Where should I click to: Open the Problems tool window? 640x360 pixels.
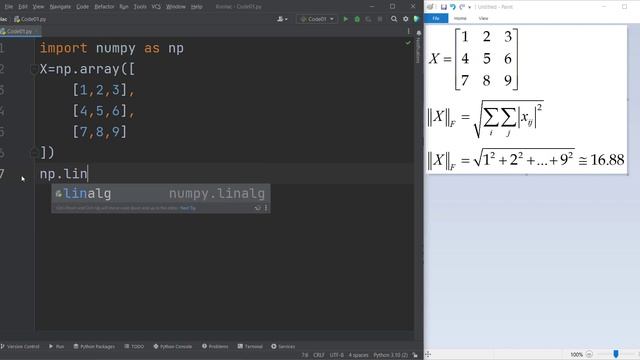pos(215,347)
